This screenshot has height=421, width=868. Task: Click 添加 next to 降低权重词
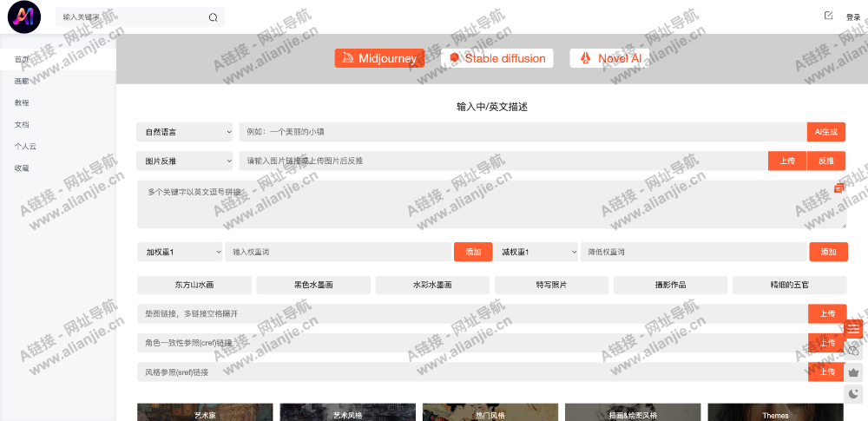pos(829,252)
